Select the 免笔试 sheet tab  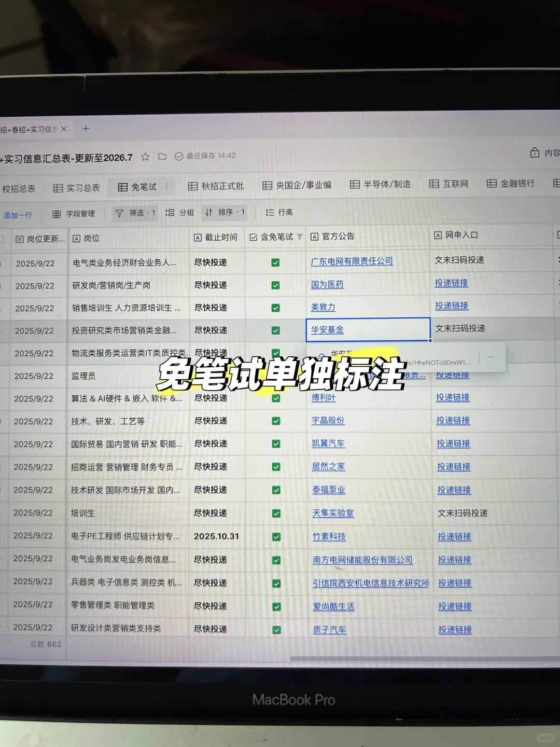(x=137, y=187)
